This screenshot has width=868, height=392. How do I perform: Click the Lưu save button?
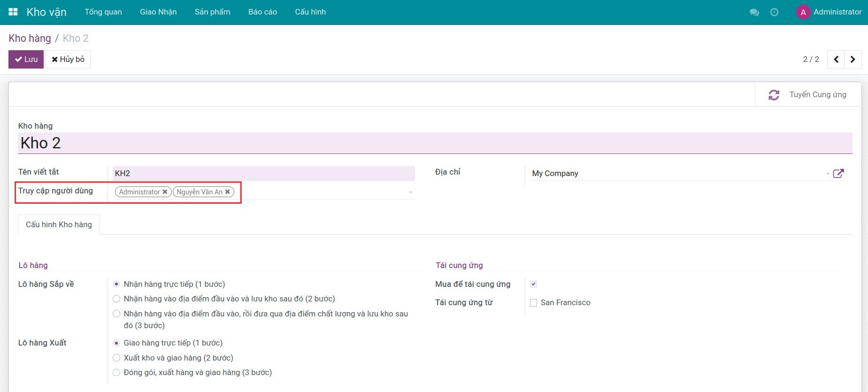point(26,60)
